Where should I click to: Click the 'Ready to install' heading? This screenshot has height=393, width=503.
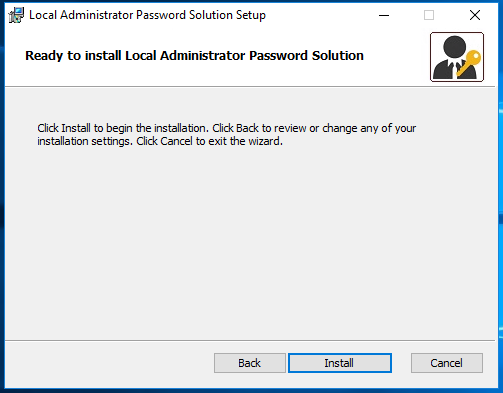tap(194, 55)
